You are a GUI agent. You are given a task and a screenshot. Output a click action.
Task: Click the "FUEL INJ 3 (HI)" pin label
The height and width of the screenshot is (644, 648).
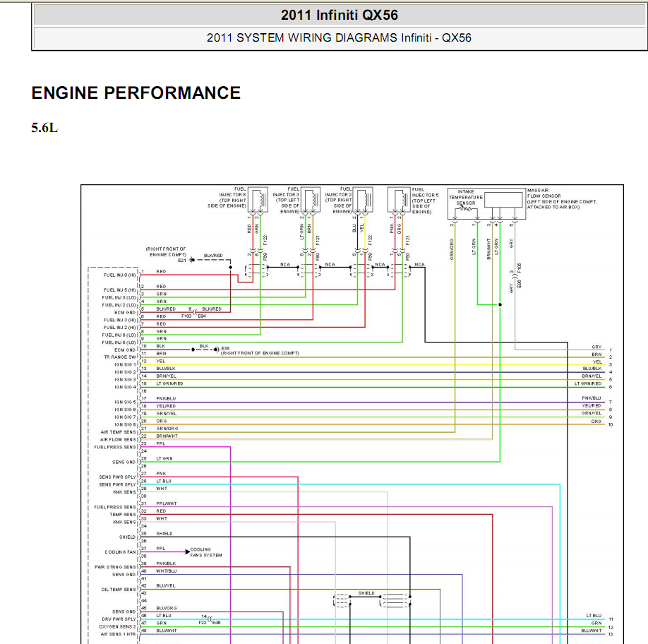pos(120,320)
